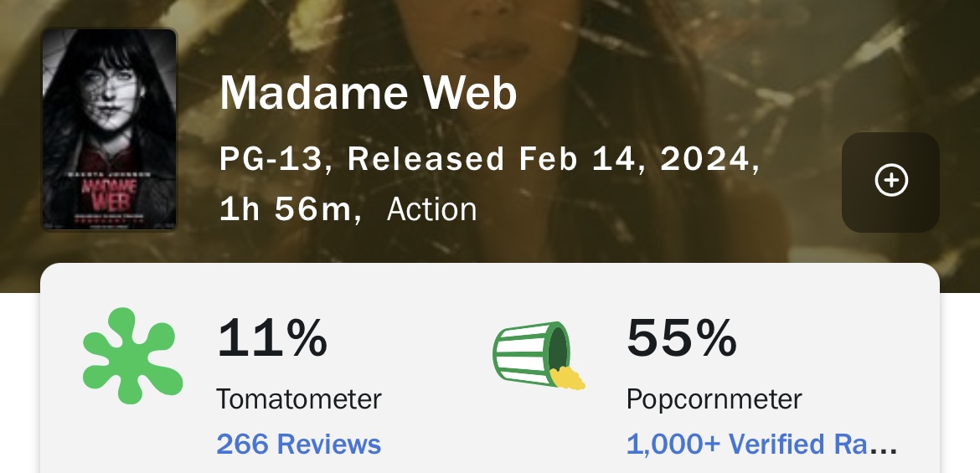Click the percent sign after 11
Screen dimensions: 980x473
pos(303,337)
